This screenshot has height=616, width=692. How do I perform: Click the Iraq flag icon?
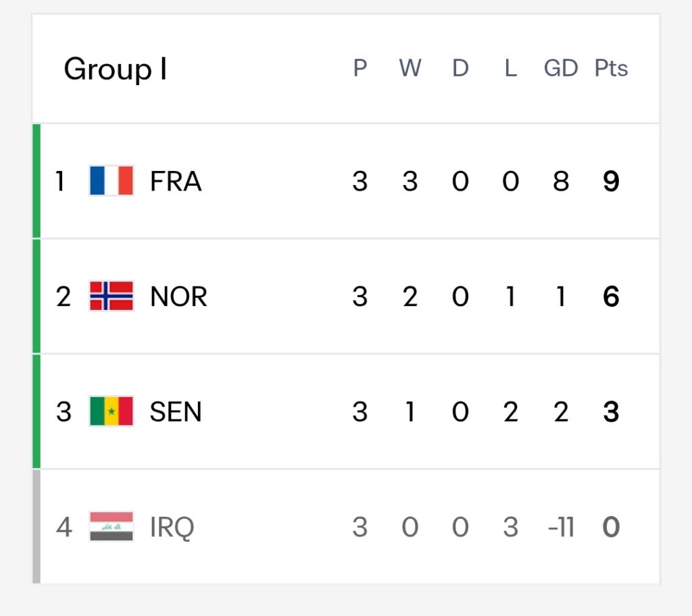pos(112,526)
